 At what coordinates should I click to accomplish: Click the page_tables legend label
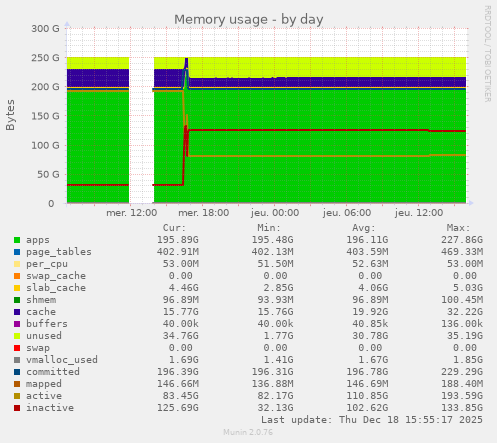click(x=59, y=252)
